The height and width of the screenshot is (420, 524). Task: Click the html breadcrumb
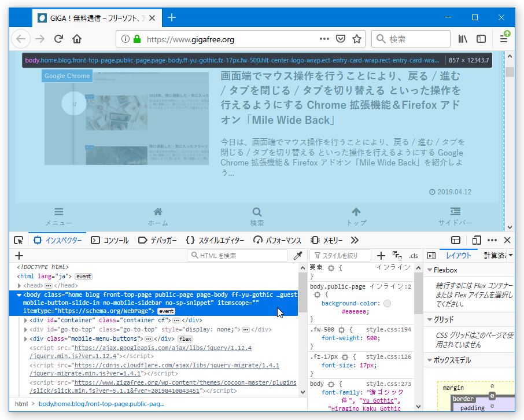pyautogui.click(x=21, y=404)
